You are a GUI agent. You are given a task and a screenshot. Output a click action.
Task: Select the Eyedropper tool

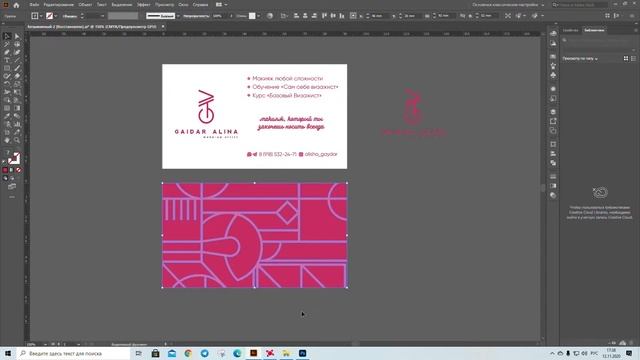pos(7,116)
